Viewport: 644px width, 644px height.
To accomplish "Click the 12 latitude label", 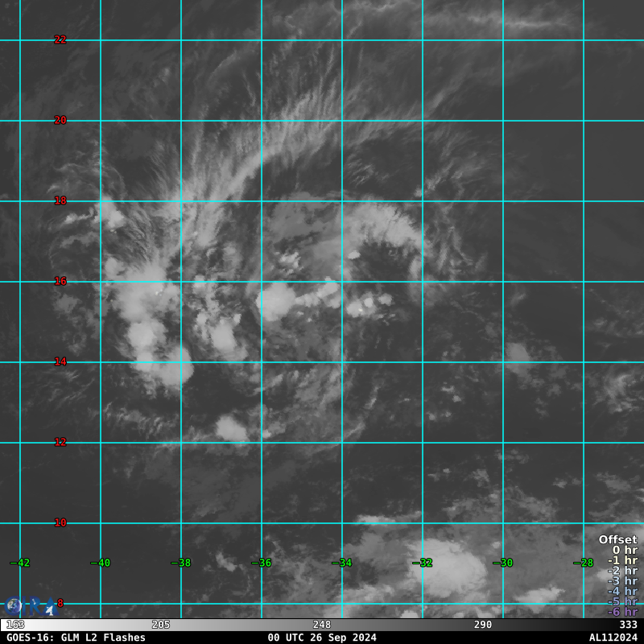I will pyautogui.click(x=60, y=442).
